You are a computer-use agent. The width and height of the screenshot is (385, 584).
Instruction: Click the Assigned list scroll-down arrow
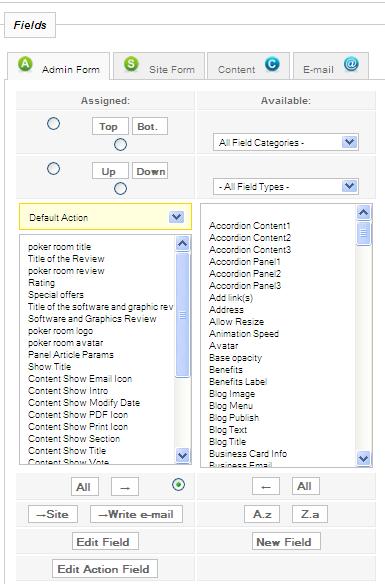point(182,455)
